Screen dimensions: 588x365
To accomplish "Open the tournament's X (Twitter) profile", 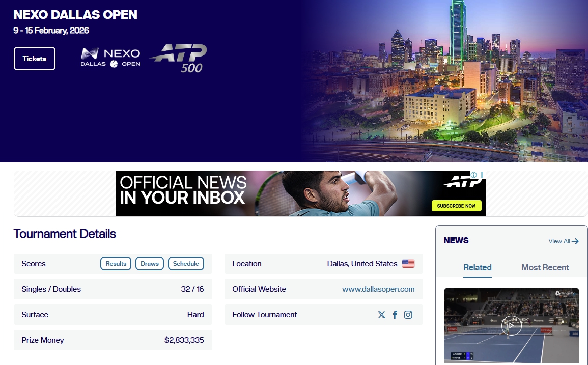I will [x=381, y=315].
